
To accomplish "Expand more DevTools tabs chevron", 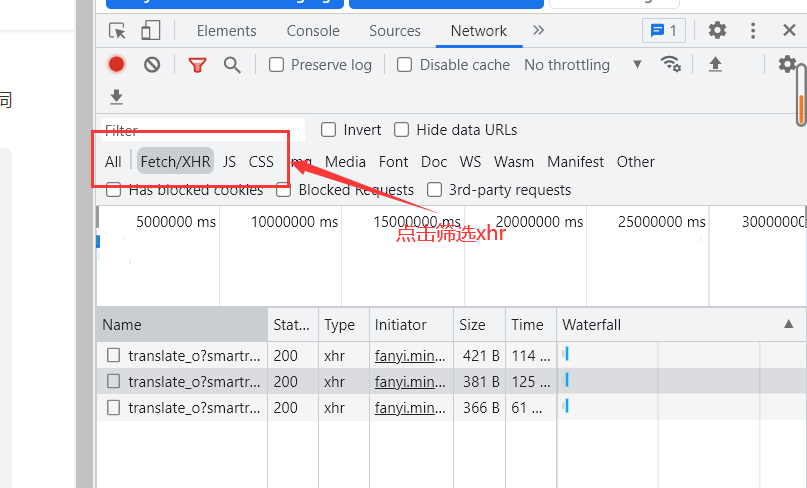I will (x=539, y=31).
